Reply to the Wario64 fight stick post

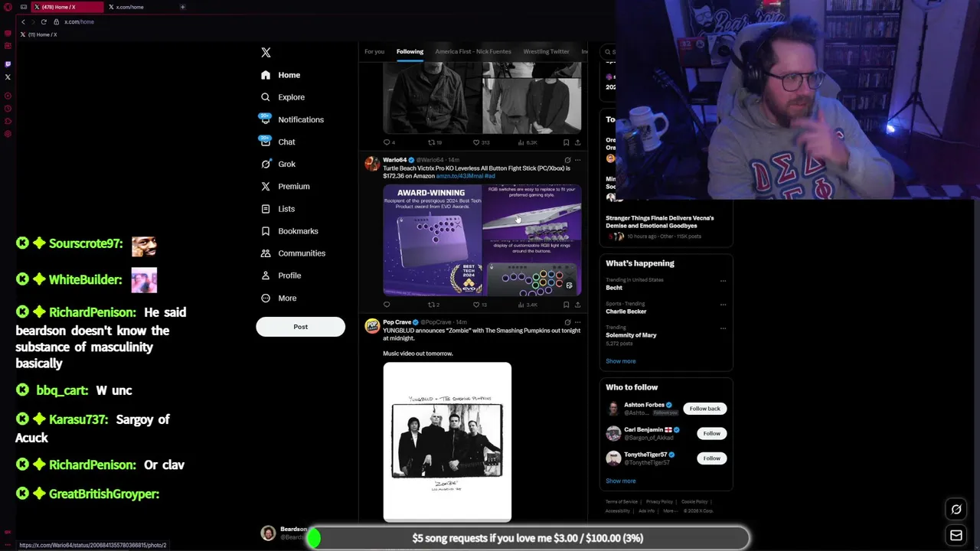click(387, 305)
